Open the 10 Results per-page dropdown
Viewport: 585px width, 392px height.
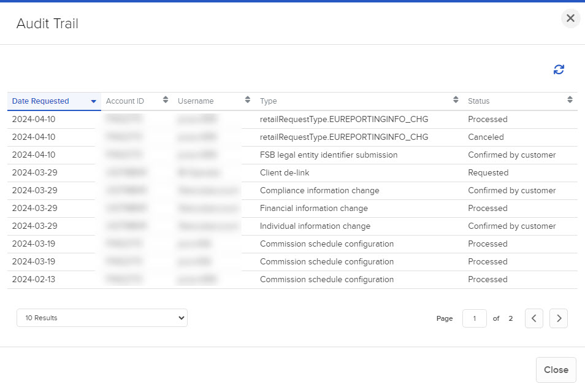(102, 318)
